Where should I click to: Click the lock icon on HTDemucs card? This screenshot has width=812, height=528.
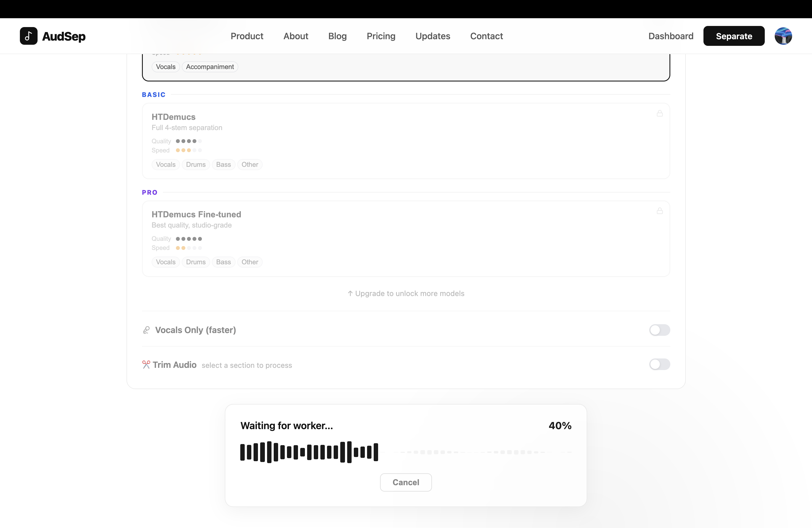pyautogui.click(x=660, y=113)
